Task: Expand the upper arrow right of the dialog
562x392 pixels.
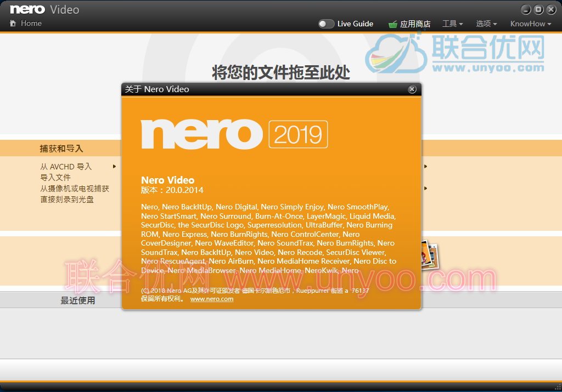Action: tap(425, 167)
